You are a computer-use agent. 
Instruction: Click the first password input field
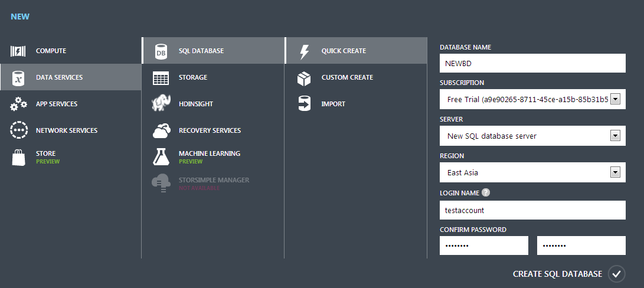point(484,246)
